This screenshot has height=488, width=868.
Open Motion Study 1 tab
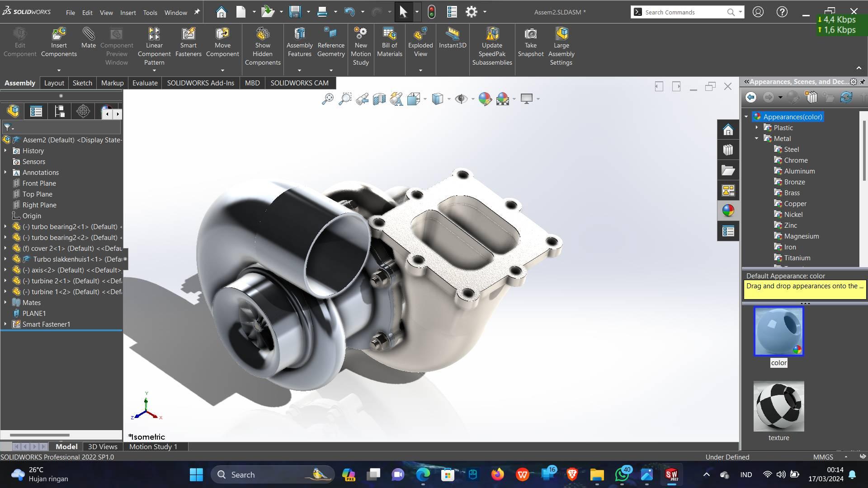pos(153,447)
